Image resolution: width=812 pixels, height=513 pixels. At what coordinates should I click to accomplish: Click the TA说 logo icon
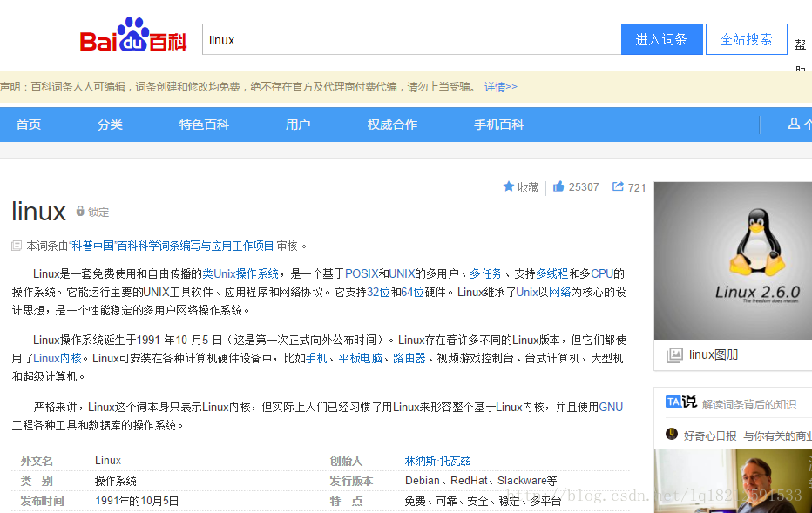tap(681, 402)
